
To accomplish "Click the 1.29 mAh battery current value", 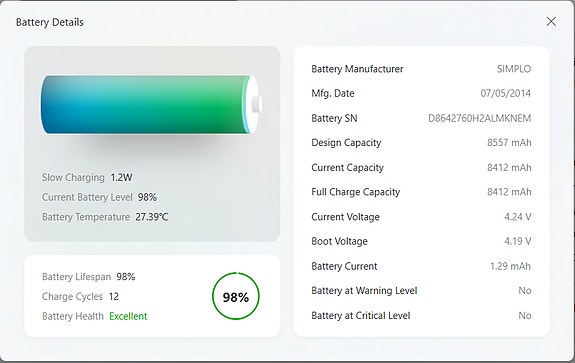I will coord(510,266).
